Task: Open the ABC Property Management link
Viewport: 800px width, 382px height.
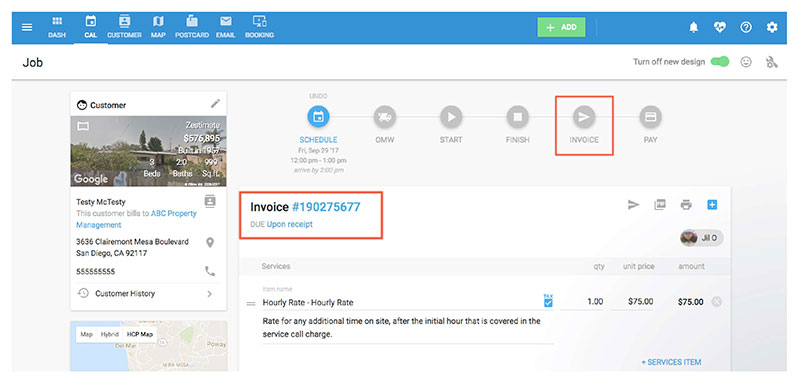Action: [136, 219]
